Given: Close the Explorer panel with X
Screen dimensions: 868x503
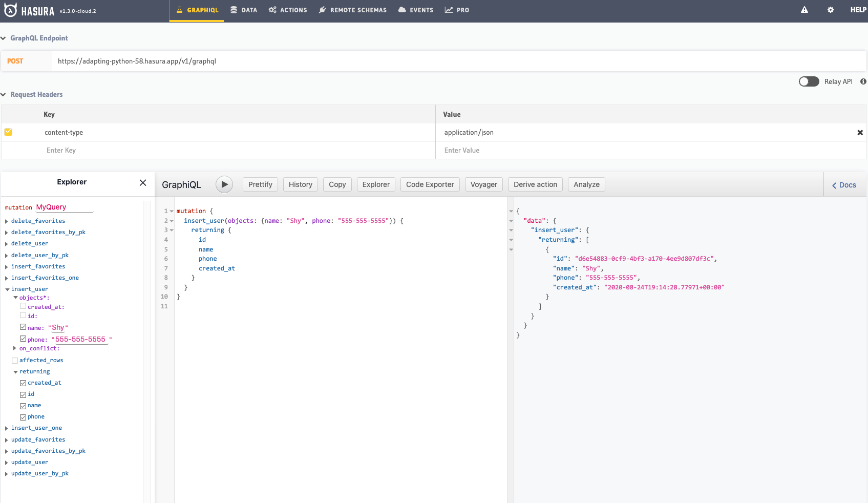Looking at the screenshot, I should 143,182.
